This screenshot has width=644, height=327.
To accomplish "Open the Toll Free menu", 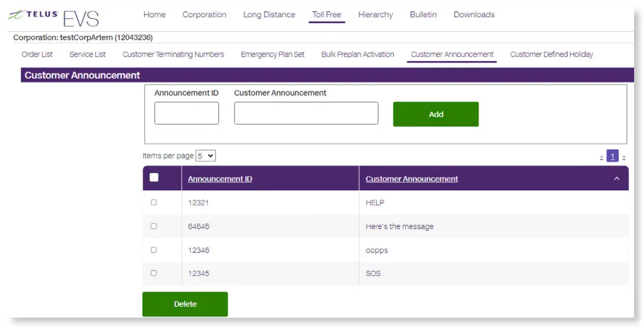I will [326, 15].
